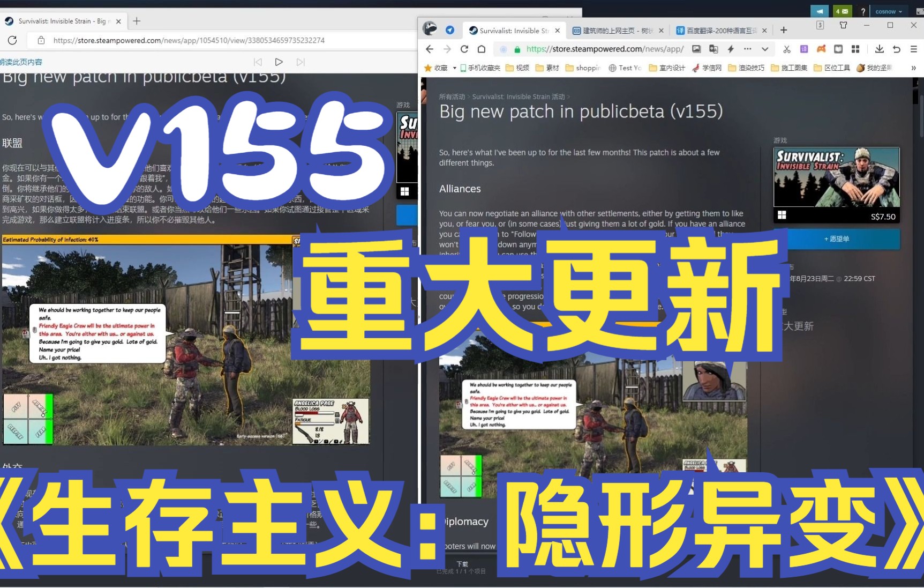Expand the bookmarks bar overflow chevron

[913, 68]
